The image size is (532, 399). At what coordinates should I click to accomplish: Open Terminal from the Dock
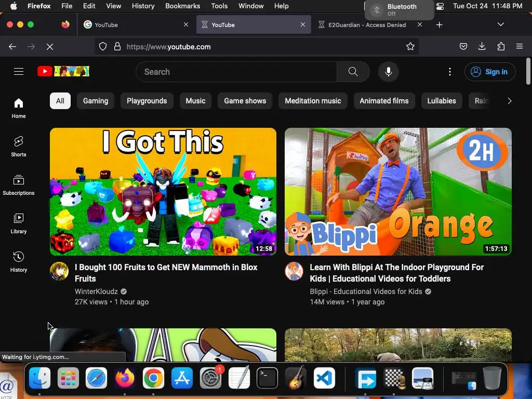pos(267,378)
